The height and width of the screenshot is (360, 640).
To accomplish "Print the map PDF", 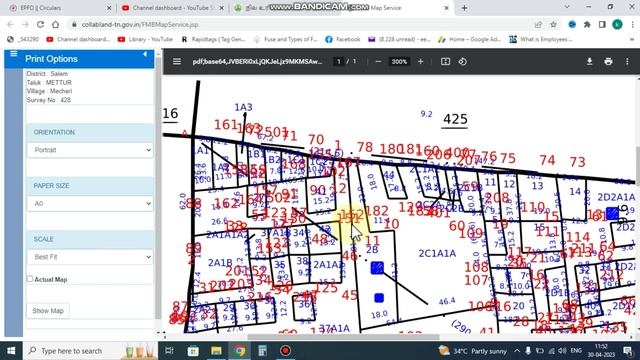I will click(x=608, y=62).
